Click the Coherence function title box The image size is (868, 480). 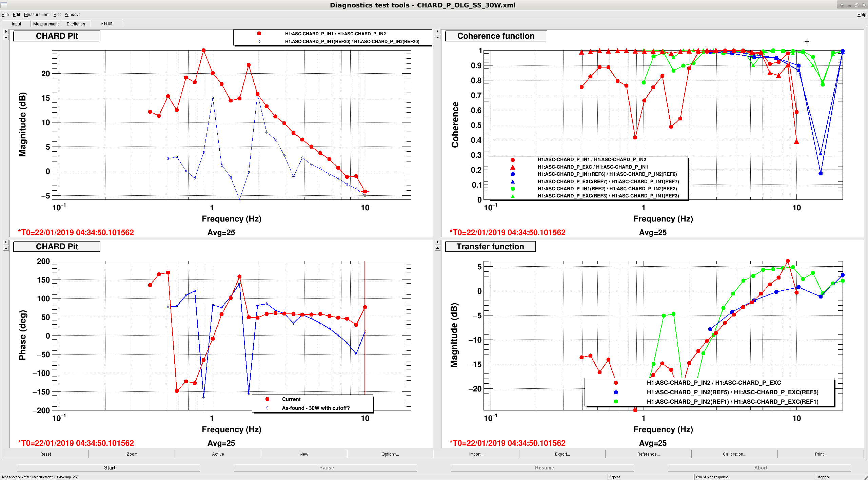pyautogui.click(x=496, y=36)
